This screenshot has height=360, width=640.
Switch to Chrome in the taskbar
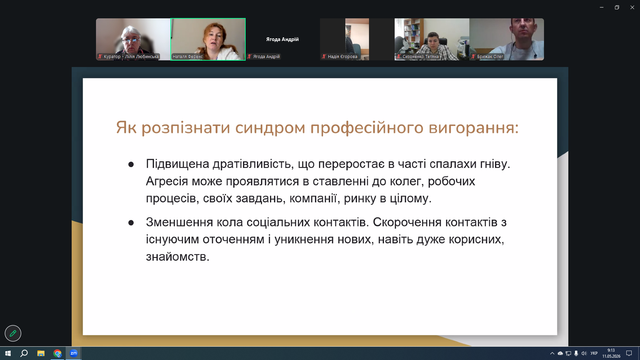pos(57,353)
